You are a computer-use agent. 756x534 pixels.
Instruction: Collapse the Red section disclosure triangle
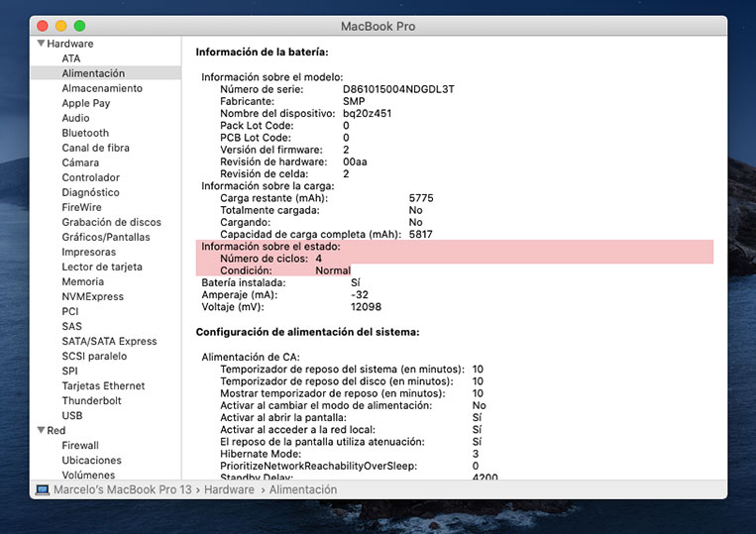(x=41, y=430)
